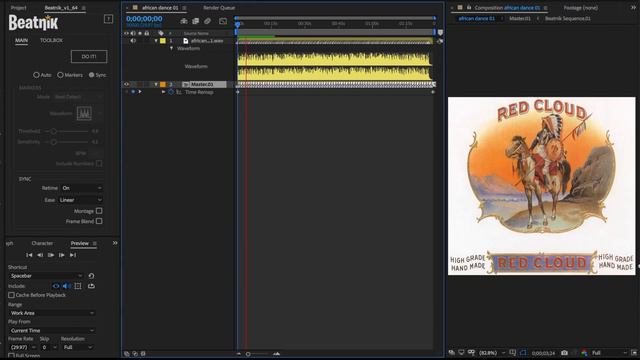The height and width of the screenshot is (360, 640).
Task: Step forward one frame in Preview panel
Action: coord(62,255)
